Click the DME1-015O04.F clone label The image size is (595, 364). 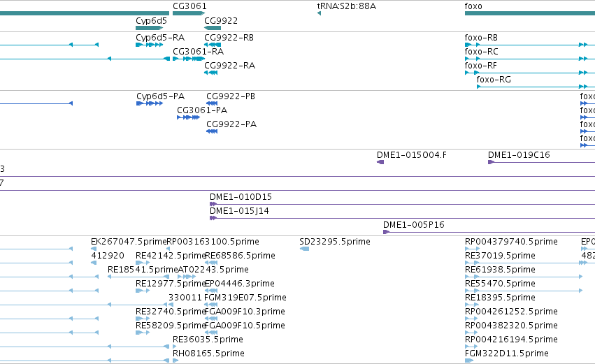(x=412, y=155)
